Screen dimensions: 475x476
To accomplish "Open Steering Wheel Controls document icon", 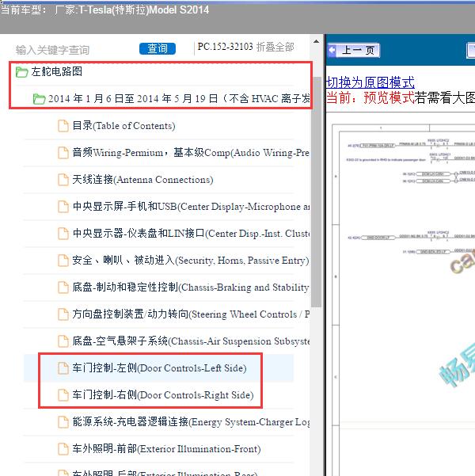I will pos(63,314).
